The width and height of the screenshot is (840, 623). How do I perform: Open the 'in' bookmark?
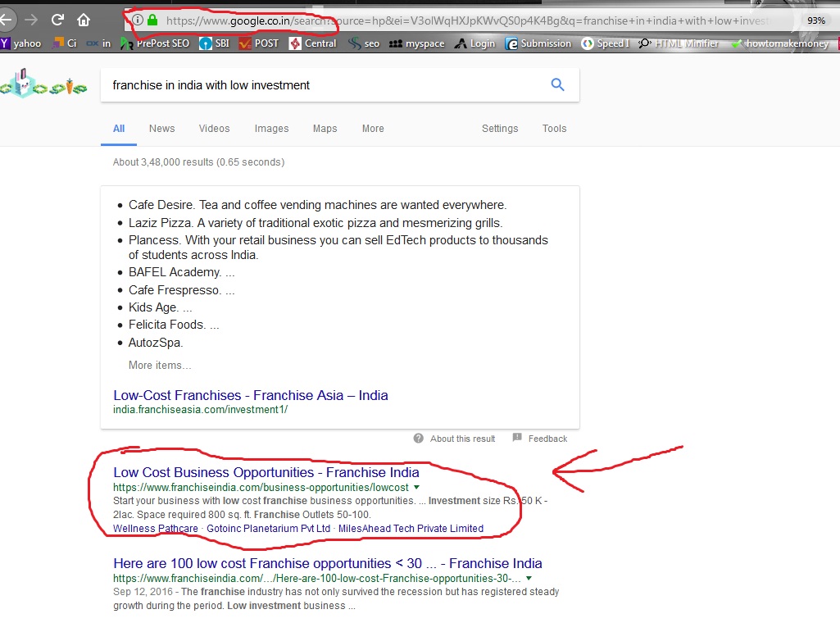point(98,43)
